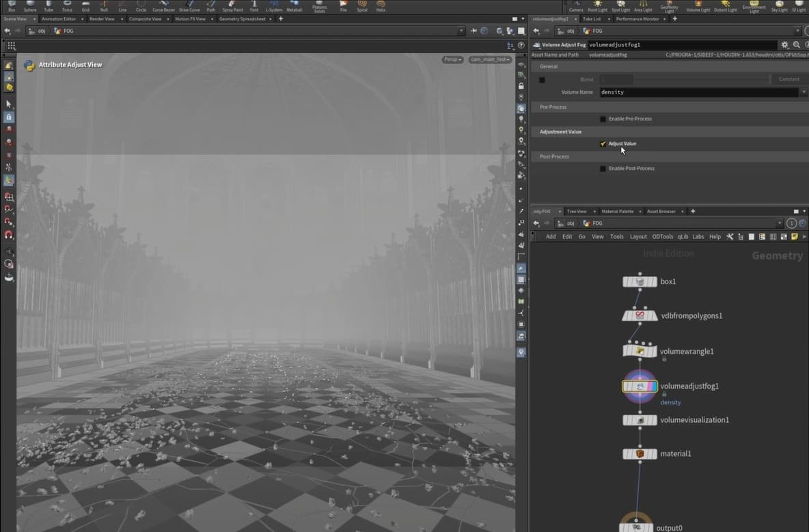
Task: Click the obj path button in viewport bar
Action: [x=38, y=31]
